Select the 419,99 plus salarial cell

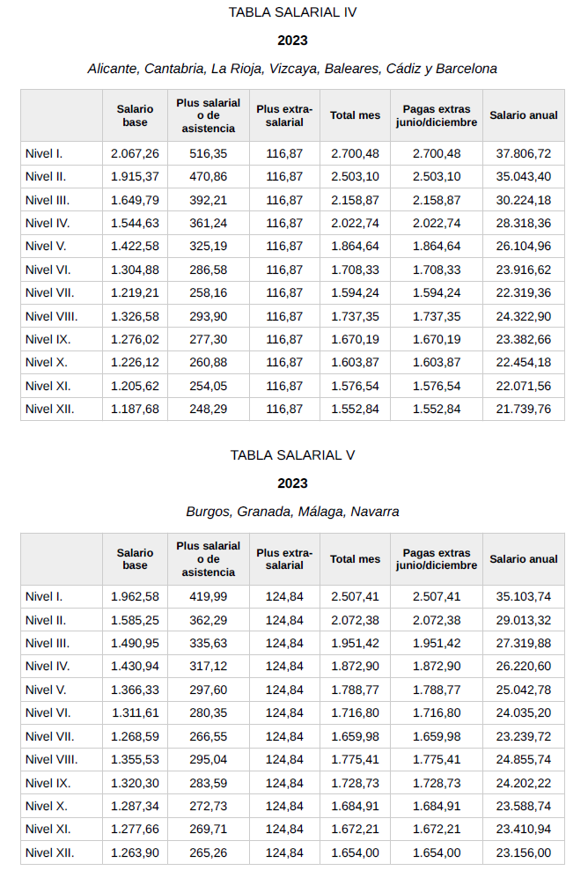(209, 597)
